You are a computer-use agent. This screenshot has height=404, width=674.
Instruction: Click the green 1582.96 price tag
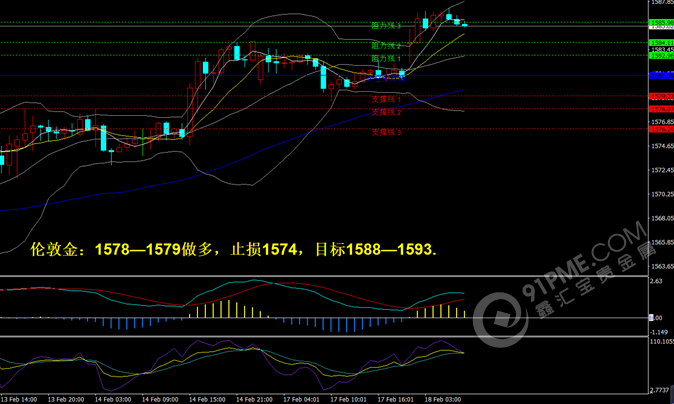click(x=660, y=55)
